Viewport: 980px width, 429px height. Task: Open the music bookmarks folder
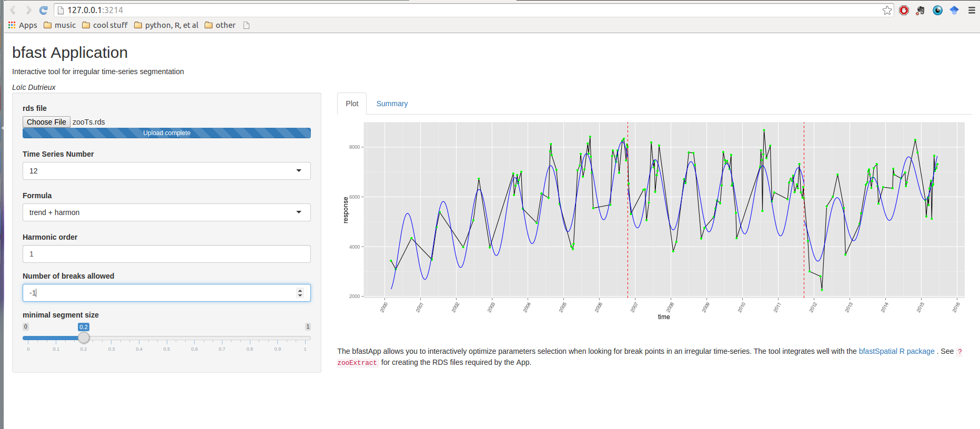tap(59, 25)
